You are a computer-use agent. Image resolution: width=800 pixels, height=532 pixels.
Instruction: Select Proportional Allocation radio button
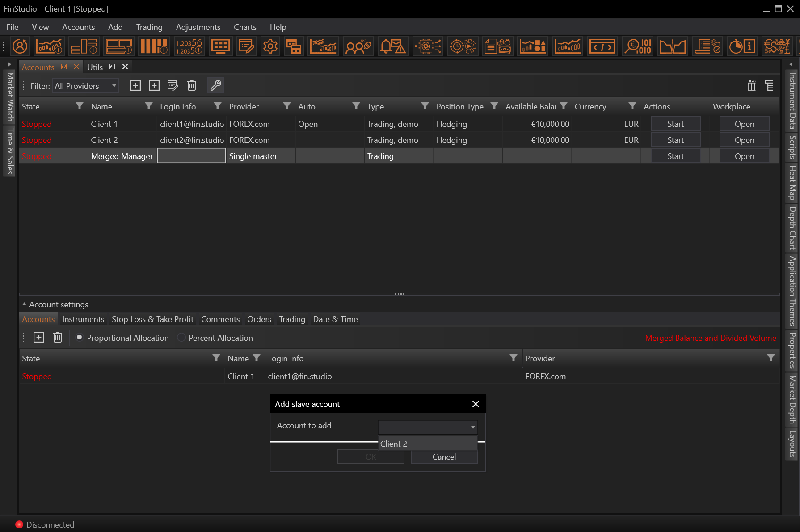coord(80,338)
